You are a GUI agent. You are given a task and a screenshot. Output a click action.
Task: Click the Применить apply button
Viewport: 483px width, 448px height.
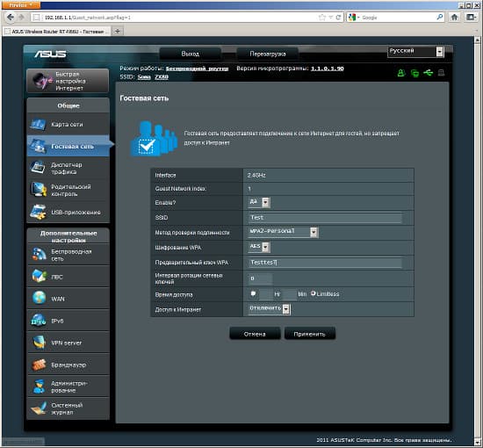[310, 334]
